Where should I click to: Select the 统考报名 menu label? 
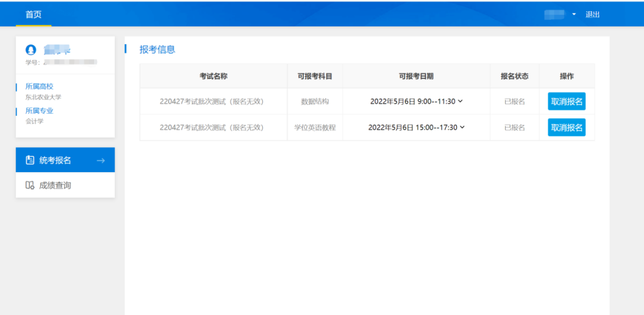55,160
